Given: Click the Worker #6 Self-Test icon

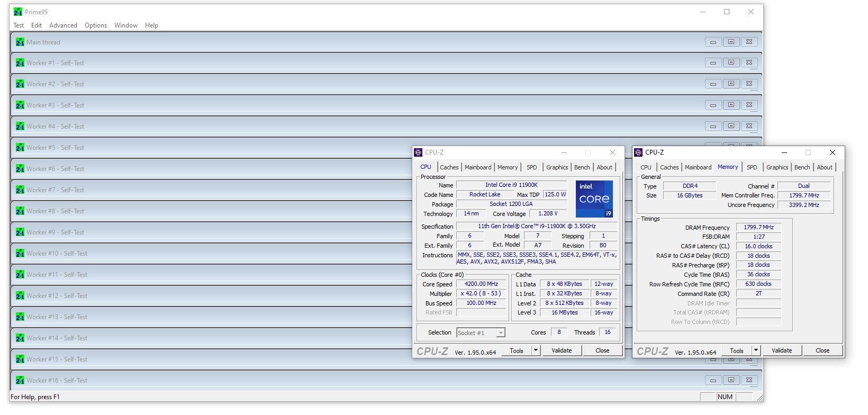Looking at the screenshot, I should point(20,168).
